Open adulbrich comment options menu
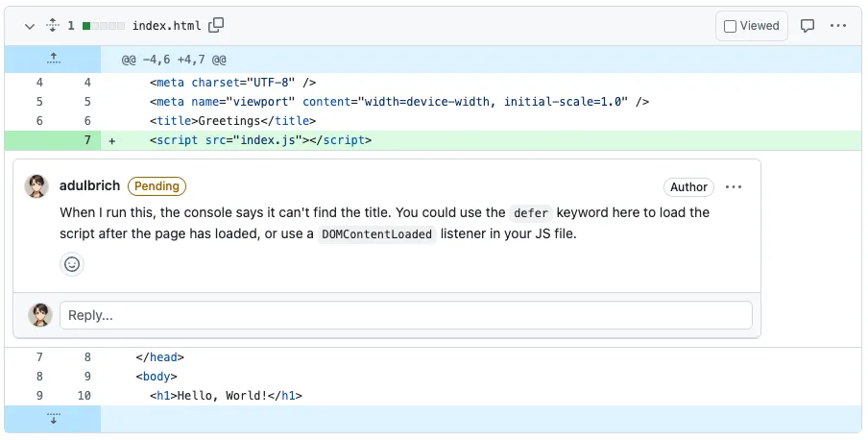Image resolution: width=868 pixels, height=440 pixels. tap(734, 187)
